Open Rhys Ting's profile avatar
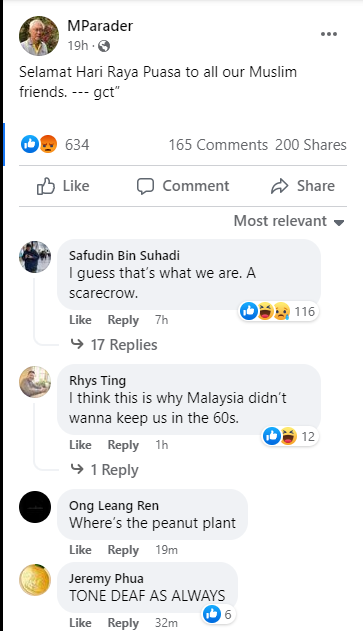 [x=35, y=382]
